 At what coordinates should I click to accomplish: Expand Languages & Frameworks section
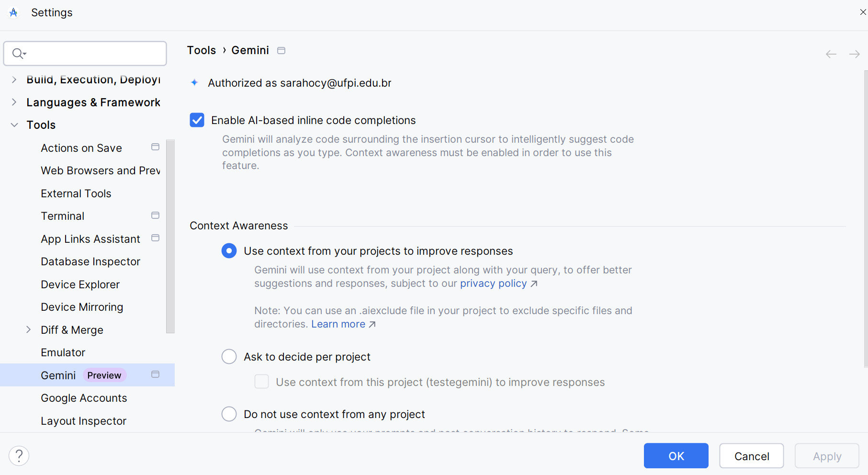point(14,102)
